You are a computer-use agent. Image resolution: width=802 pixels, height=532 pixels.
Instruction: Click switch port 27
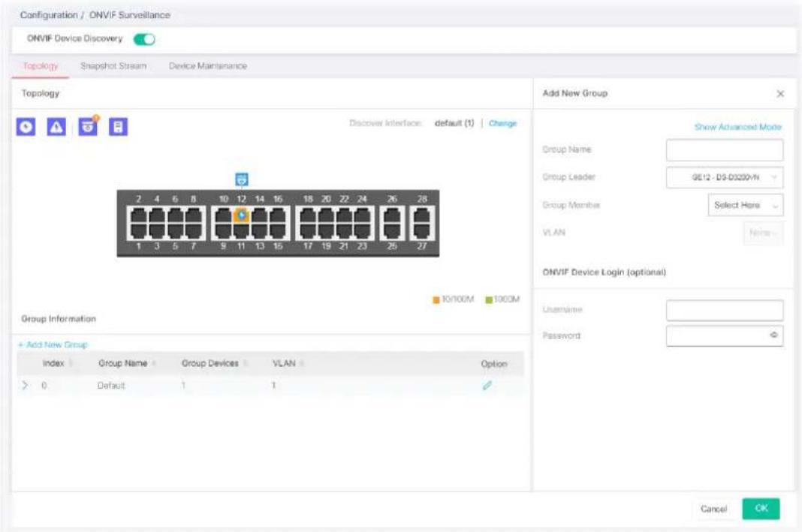(422, 230)
